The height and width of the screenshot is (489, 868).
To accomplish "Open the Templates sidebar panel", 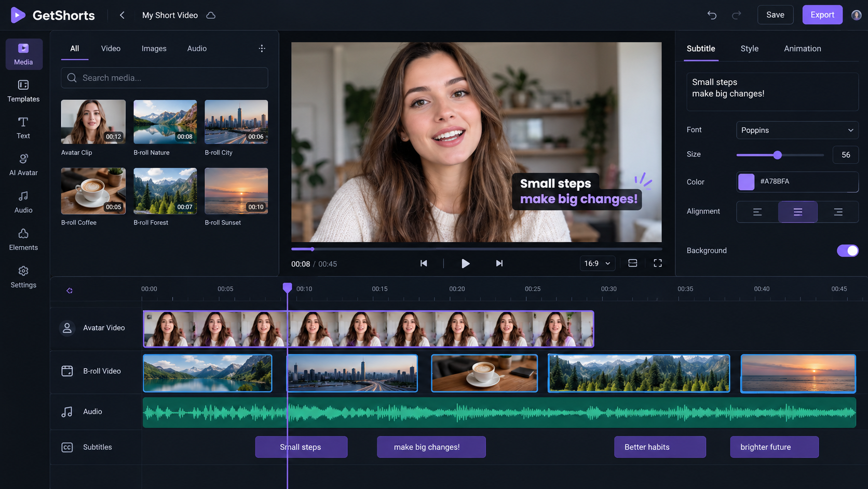I will [x=23, y=91].
